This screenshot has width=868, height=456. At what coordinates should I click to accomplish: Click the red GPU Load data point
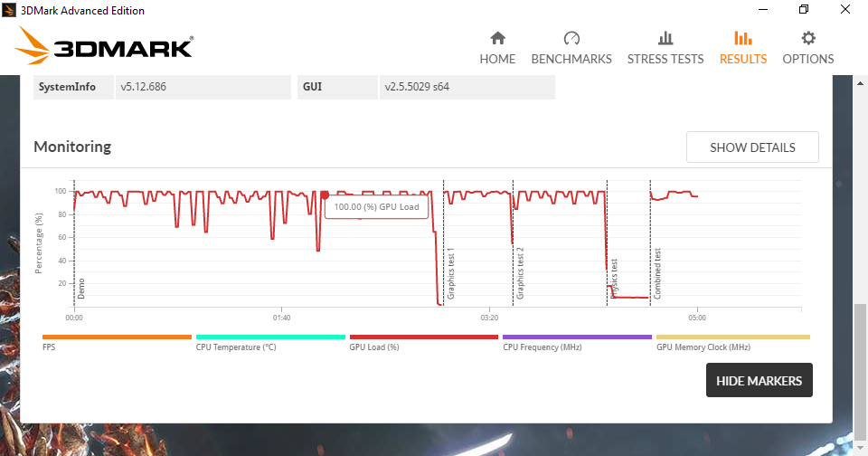click(325, 195)
